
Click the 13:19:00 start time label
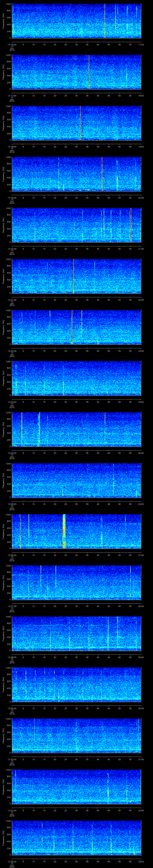(12, 198)
